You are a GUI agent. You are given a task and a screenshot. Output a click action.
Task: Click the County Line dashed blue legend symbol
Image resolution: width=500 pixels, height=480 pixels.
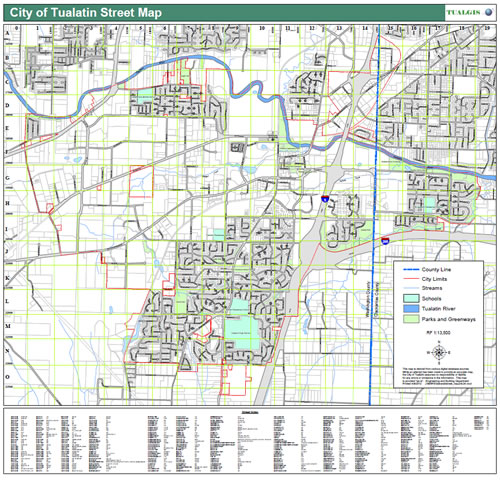(x=410, y=269)
